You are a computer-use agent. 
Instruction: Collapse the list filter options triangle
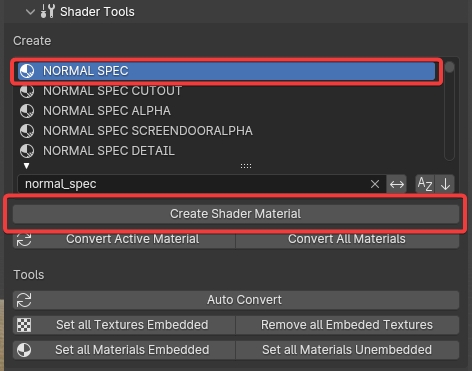(x=26, y=166)
